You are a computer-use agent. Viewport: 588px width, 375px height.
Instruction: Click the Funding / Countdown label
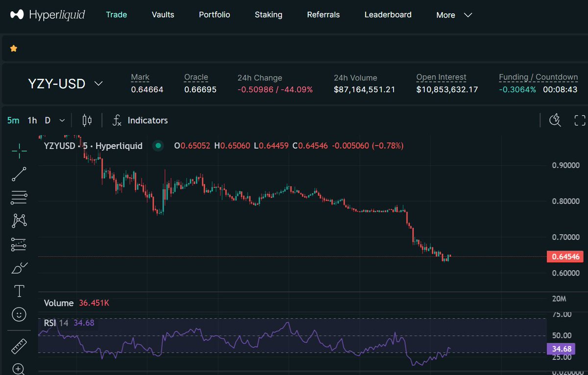539,77
